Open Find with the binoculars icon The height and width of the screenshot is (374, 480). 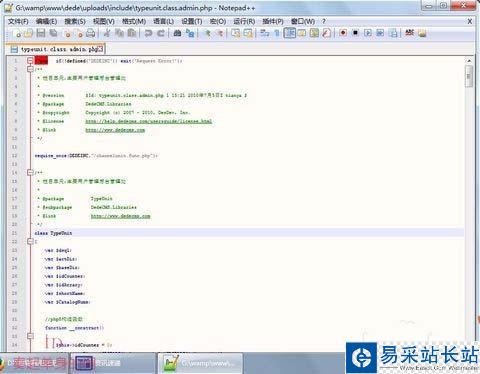tap(177, 33)
